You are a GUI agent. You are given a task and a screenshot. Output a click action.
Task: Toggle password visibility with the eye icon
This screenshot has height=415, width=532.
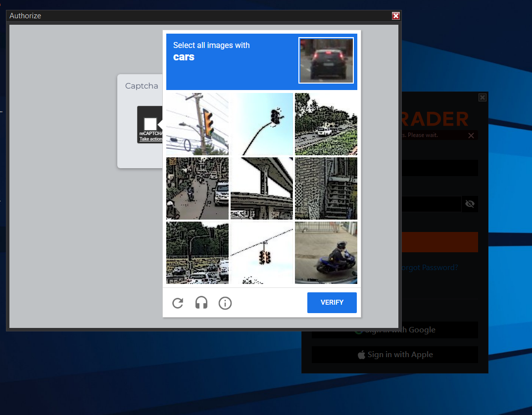(x=470, y=204)
